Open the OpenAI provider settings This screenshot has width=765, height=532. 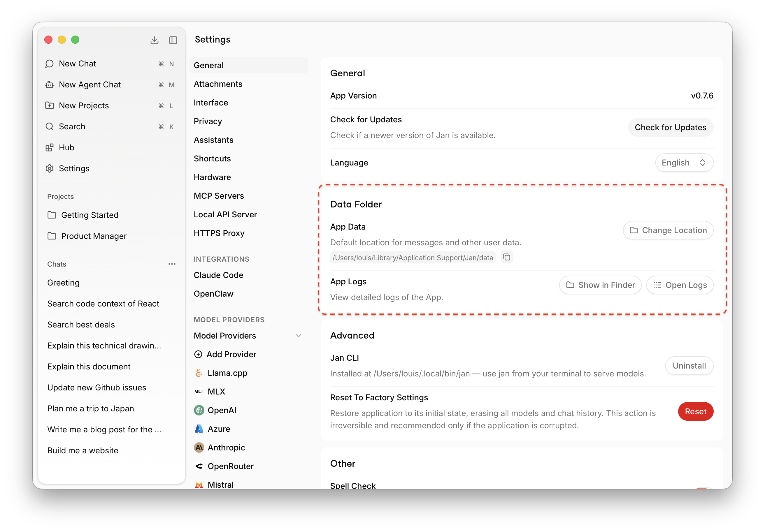(222, 410)
